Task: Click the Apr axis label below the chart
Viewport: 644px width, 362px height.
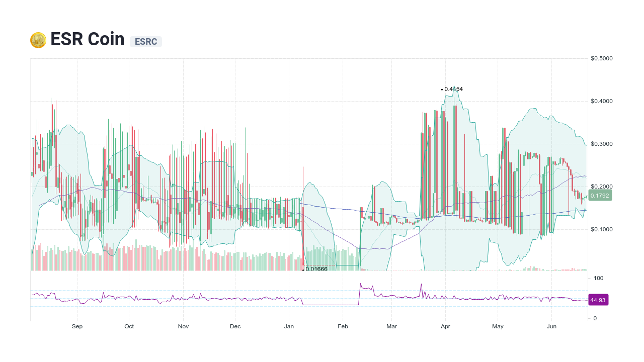Action: 445,326
